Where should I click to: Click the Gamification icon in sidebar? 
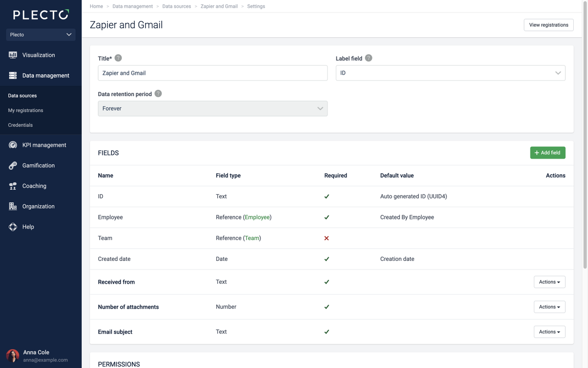coord(13,166)
